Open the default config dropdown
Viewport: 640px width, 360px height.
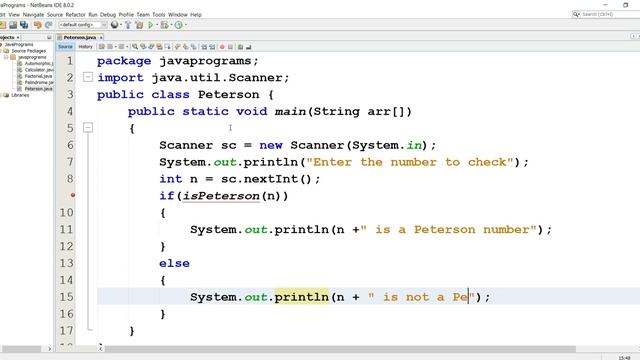(x=83, y=25)
